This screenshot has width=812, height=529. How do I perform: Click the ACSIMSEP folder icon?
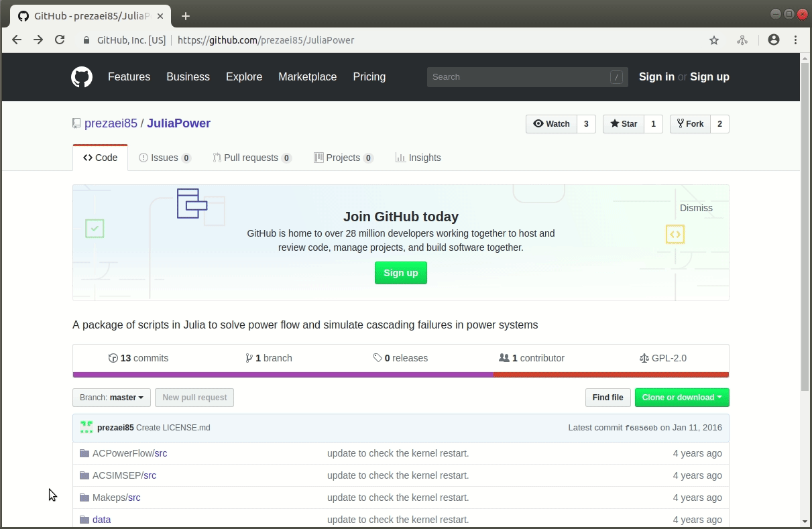click(x=84, y=475)
